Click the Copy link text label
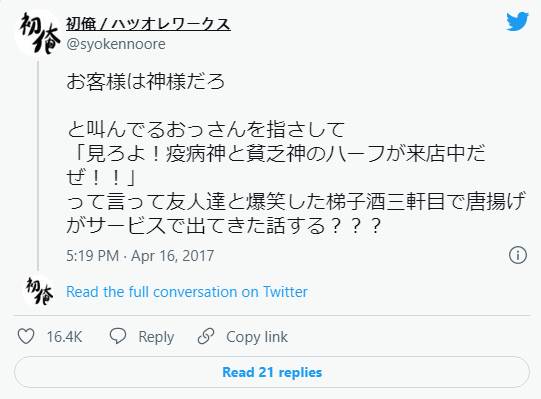This screenshot has width=541, height=399. [257, 337]
